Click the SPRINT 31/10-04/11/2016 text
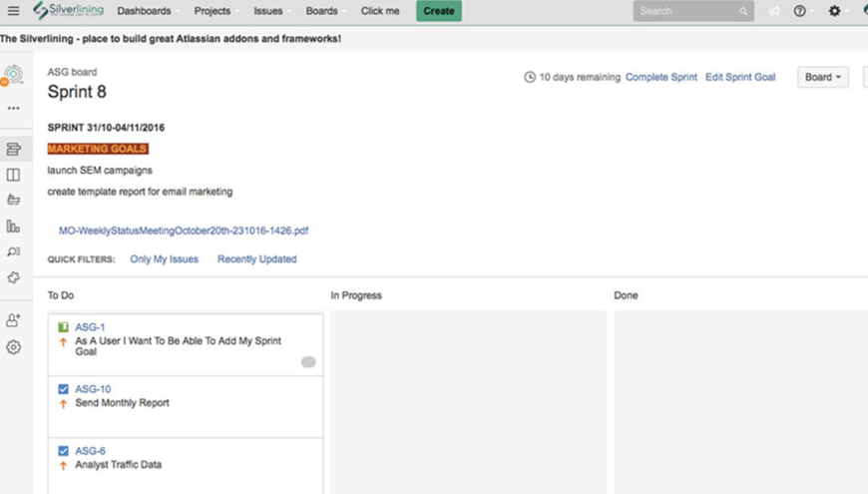 106,128
